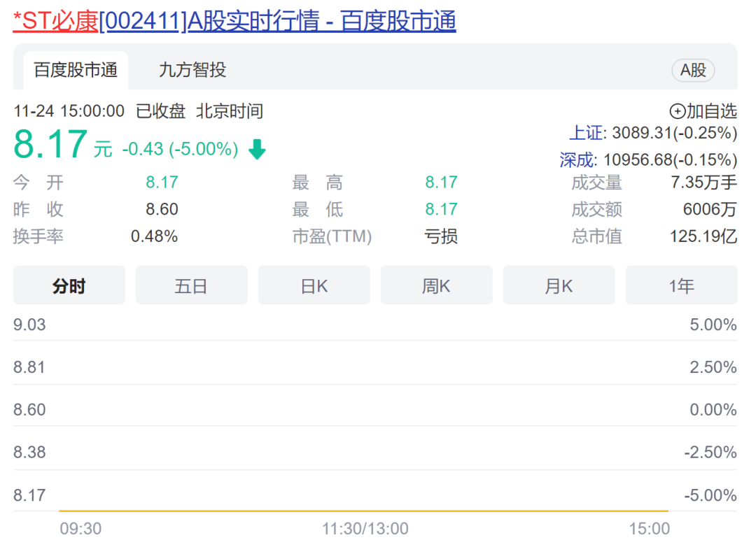Click the 成交量 value 7.35万手
Viewport: 756px width, 547px height.
(704, 183)
